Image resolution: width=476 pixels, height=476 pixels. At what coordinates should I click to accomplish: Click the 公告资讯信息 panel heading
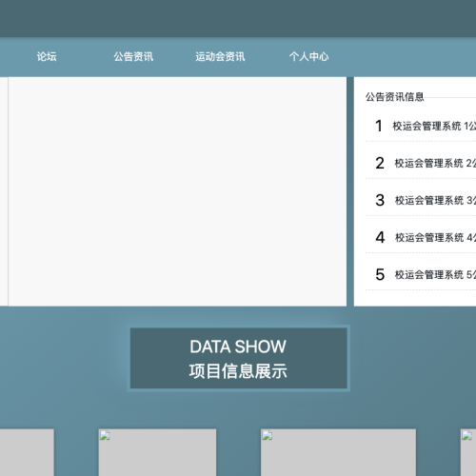pos(394,97)
